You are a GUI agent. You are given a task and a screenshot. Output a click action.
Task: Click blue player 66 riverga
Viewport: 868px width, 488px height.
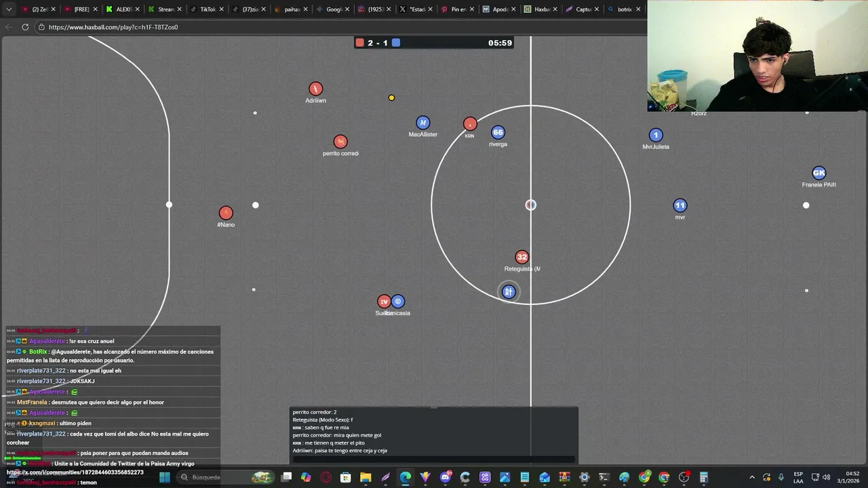[498, 132]
